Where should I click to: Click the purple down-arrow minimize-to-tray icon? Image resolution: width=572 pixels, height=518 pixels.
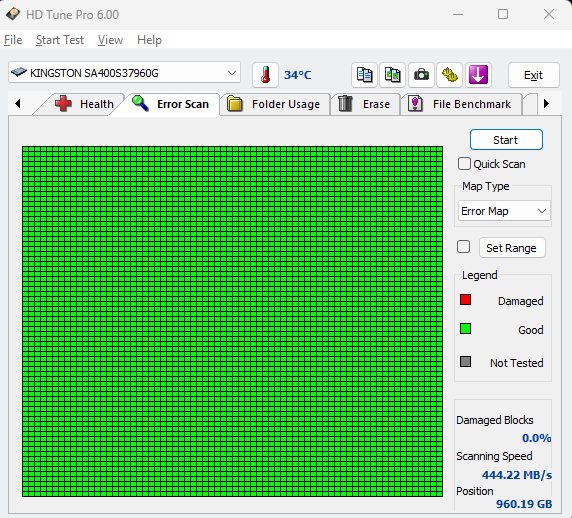tap(478, 75)
